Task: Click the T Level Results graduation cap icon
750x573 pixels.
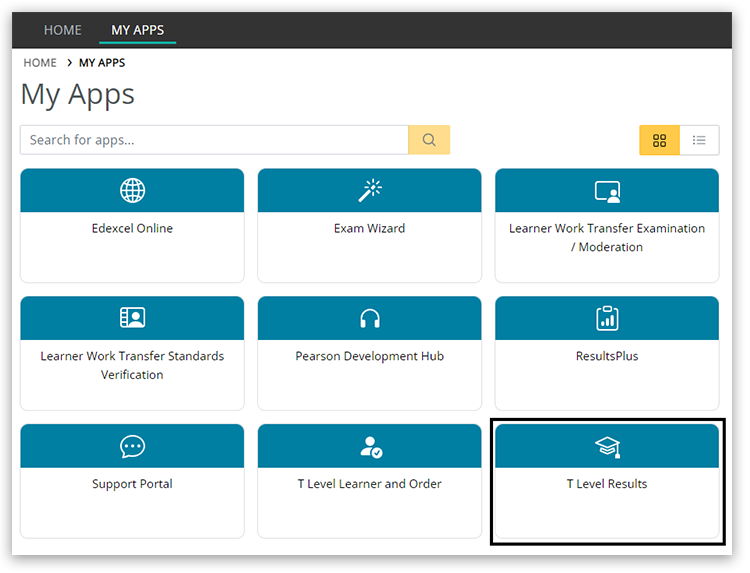Action: (x=607, y=446)
